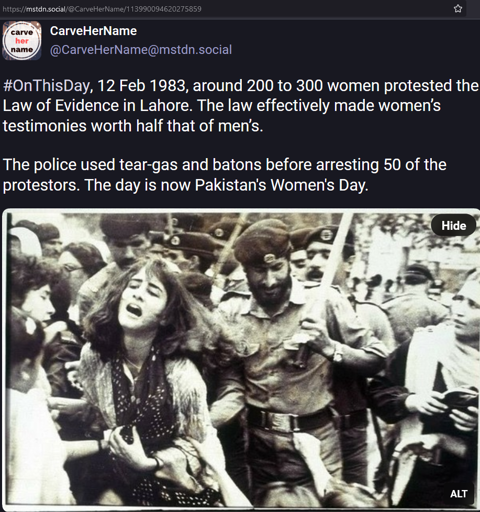Viewport: 480px width, 512px height.
Task: Open the black-and-white protest photo
Action: [x=241, y=358]
